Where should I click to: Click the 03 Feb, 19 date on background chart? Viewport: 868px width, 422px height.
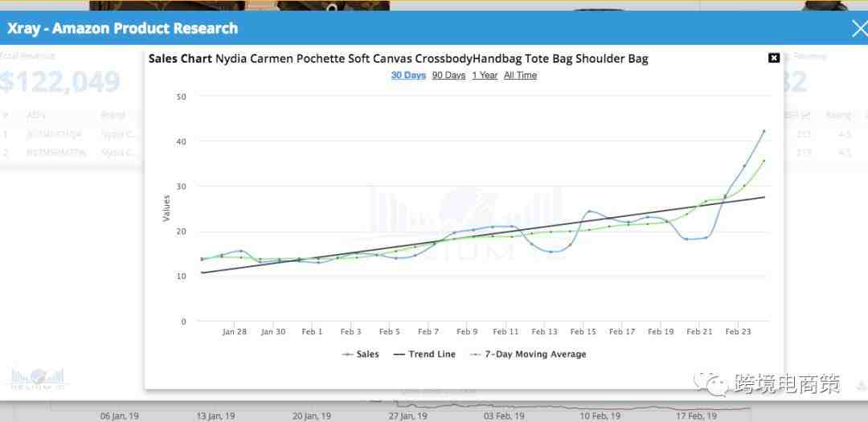504,416
